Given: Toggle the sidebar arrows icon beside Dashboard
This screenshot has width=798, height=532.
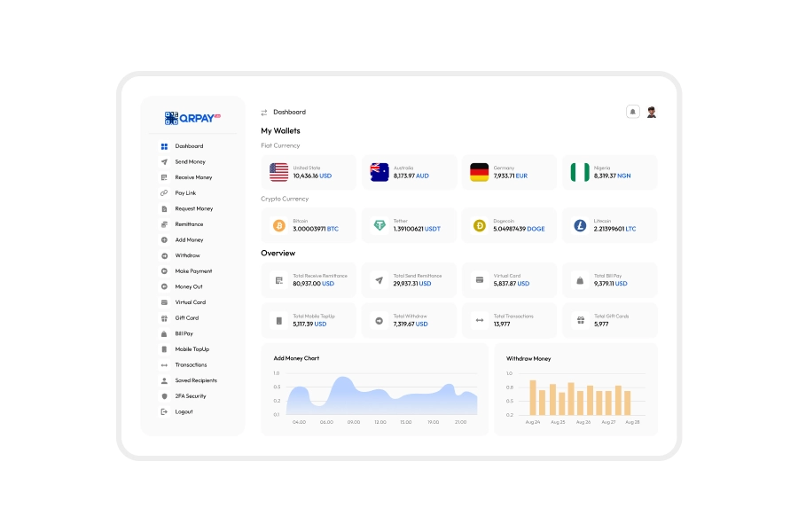Looking at the screenshot, I should click(x=264, y=113).
